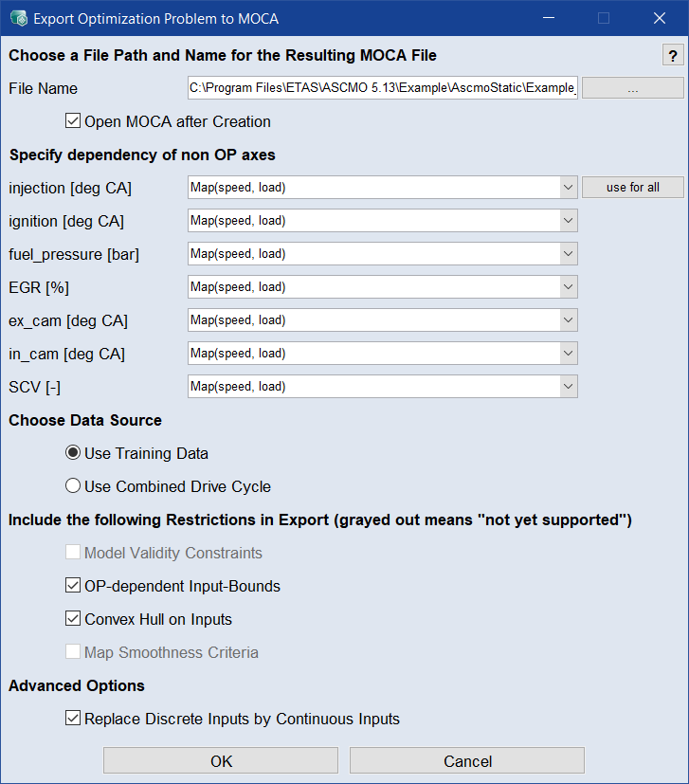
Task: Open the EGR dependency dropdown
Action: 568,287
